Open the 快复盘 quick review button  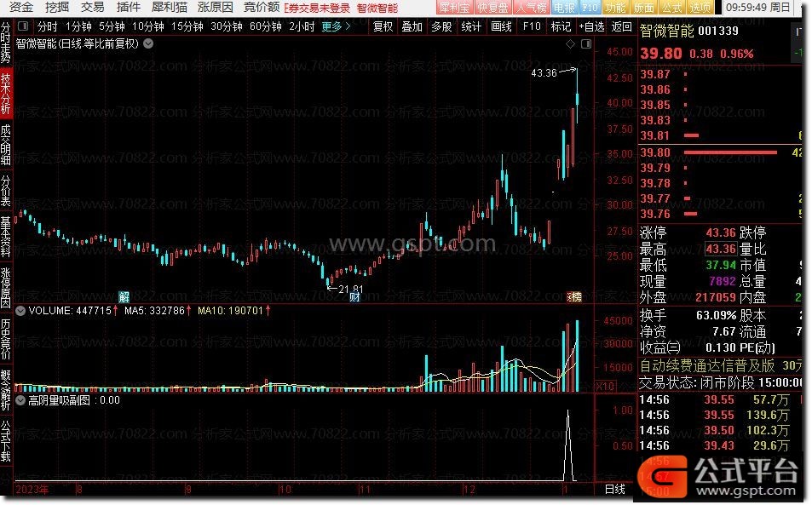[x=492, y=8]
